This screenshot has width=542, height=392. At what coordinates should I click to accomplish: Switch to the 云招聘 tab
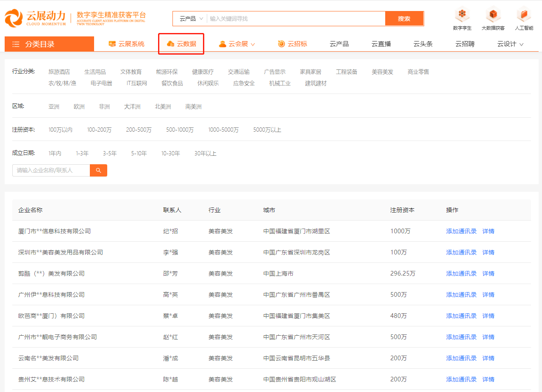coord(464,44)
